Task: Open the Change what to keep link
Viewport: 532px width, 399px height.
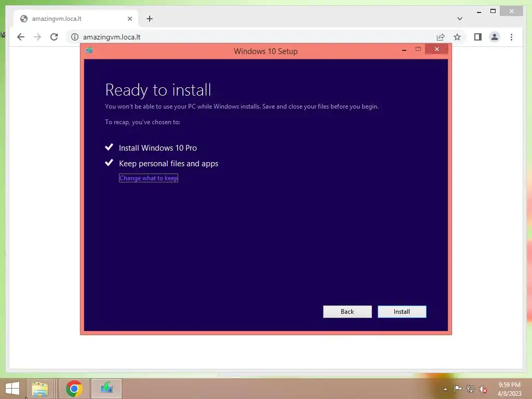Action: point(149,178)
